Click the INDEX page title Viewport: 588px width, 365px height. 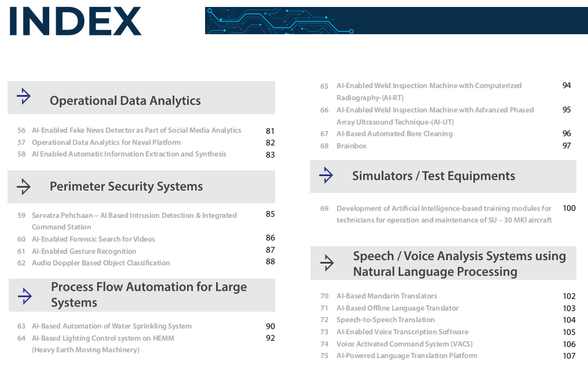coord(75,21)
